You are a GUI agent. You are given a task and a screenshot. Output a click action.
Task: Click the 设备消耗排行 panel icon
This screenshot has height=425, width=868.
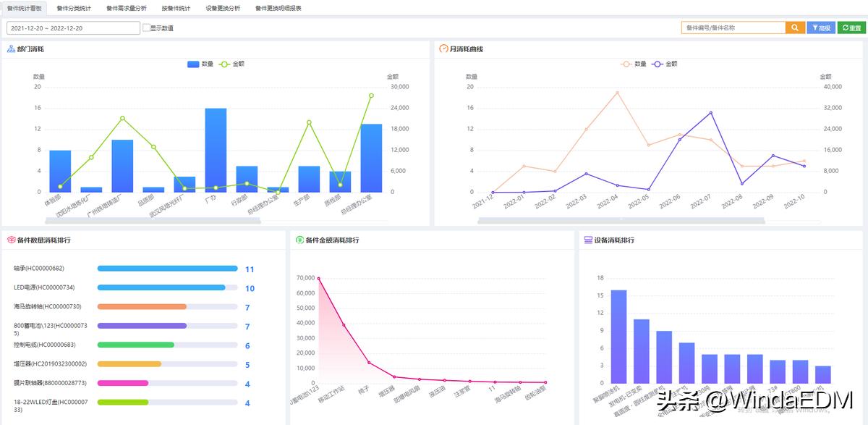587,240
